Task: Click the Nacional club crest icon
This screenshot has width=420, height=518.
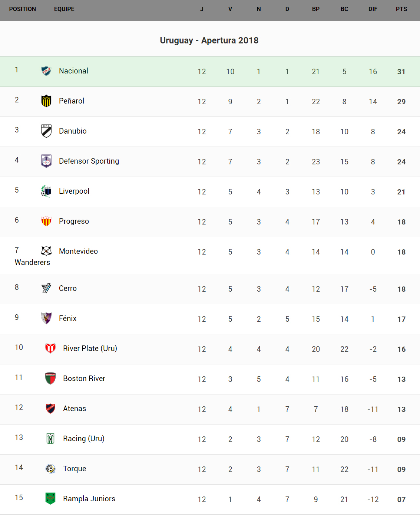Action: pyautogui.click(x=46, y=71)
